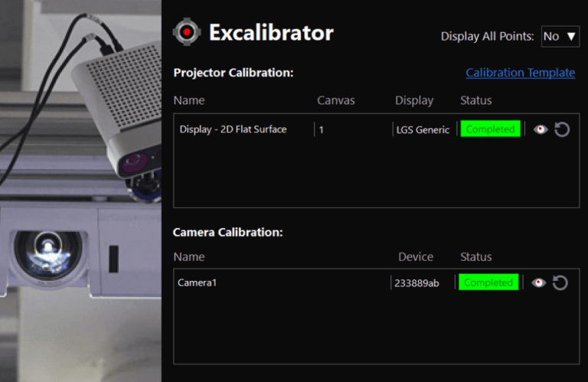588x382 pixels.
Task: Click the LGS Generic display value
Action: (423, 129)
